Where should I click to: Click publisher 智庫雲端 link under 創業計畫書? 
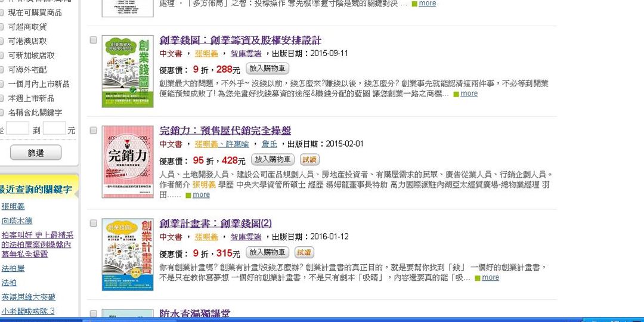(246, 237)
